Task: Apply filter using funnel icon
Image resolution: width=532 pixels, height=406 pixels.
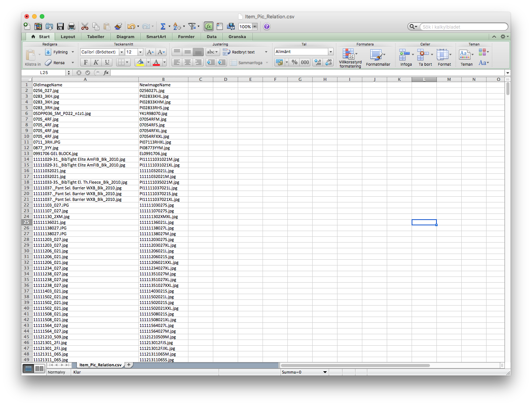Action: (x=192, y=26)
